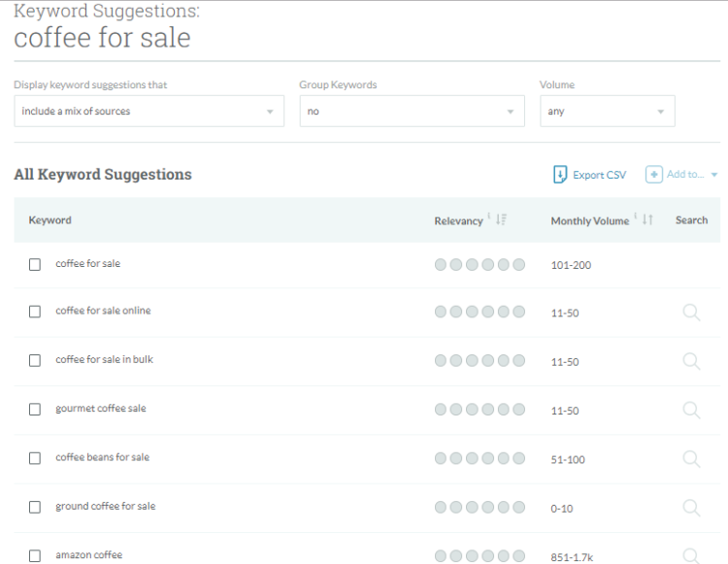Click search magnifier for 'coffee for sale online'
This screenshot has width=728, height=564.
[x=691, y=313]
